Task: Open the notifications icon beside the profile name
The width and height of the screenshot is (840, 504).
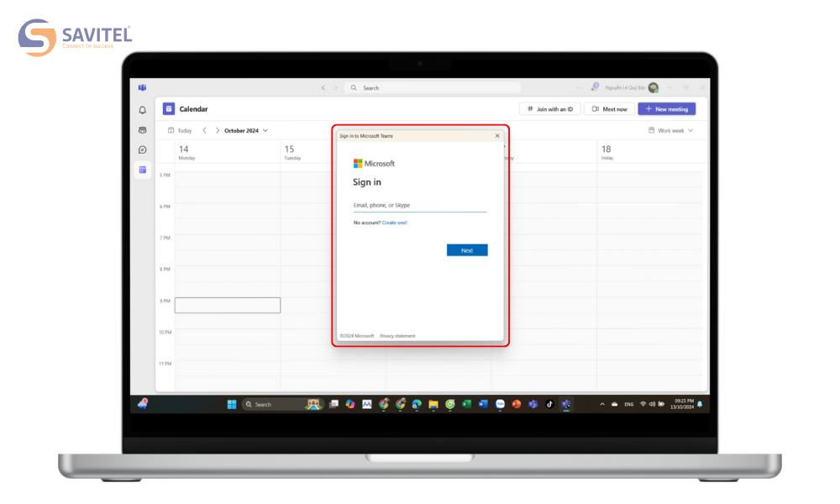Action: tap(595, 87)
